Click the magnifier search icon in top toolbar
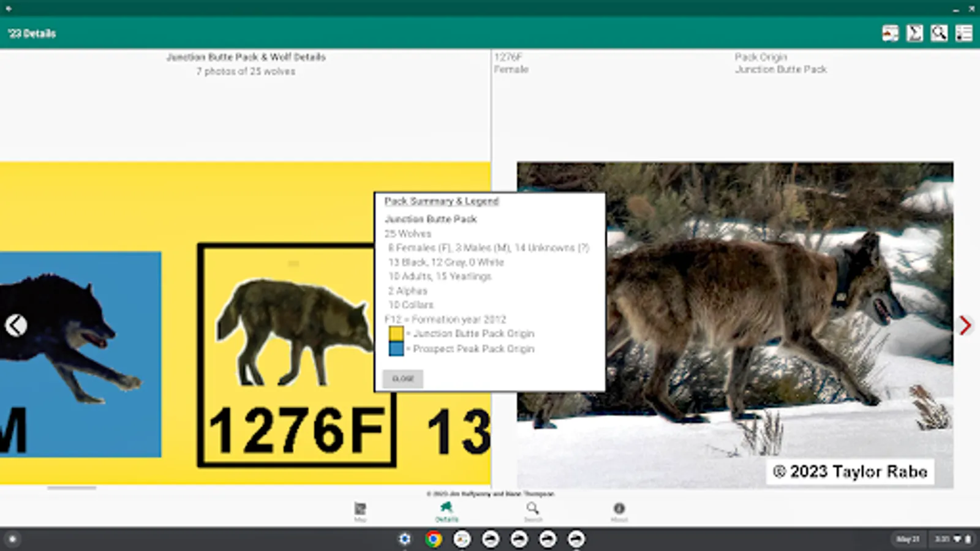The height and width of the screenshot is (551, 980). pos(939,33)
